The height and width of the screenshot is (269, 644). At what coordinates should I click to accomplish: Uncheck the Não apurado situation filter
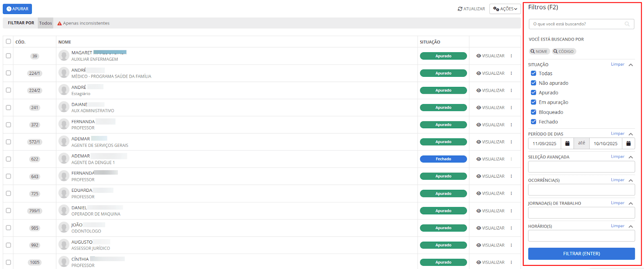tap(533, 83)
